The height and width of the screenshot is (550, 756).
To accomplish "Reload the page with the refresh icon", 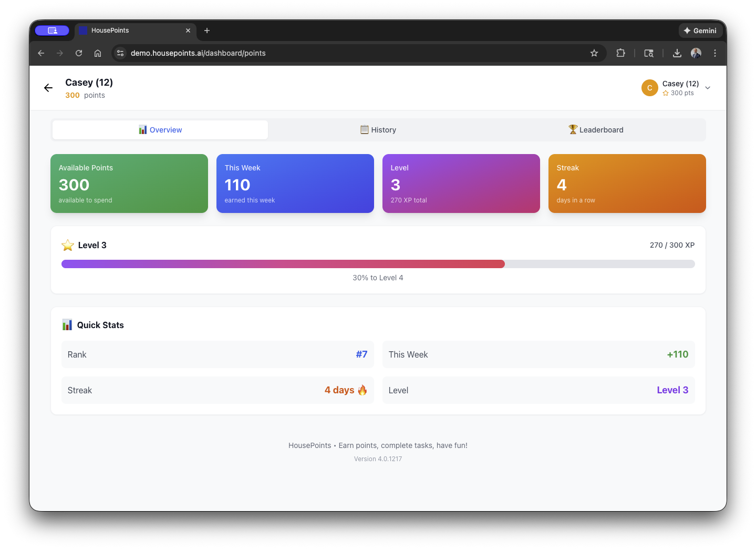I will [x=79, y=53].
